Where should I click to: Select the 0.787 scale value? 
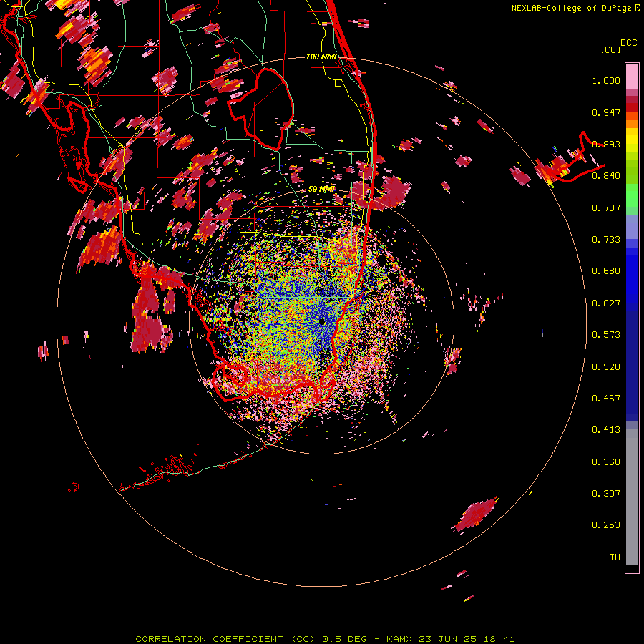coord(606,208)
